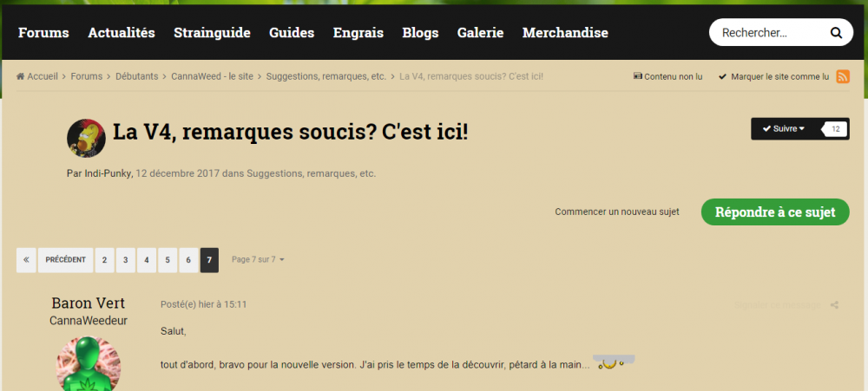Image resolution: width=868 pixels, height=391 pixels.
Task: Go to previous page with PRÉCÉDENT
Action: (65, 260)
